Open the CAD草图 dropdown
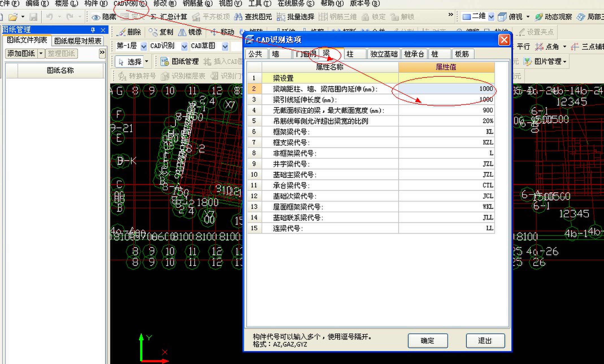 225,46
